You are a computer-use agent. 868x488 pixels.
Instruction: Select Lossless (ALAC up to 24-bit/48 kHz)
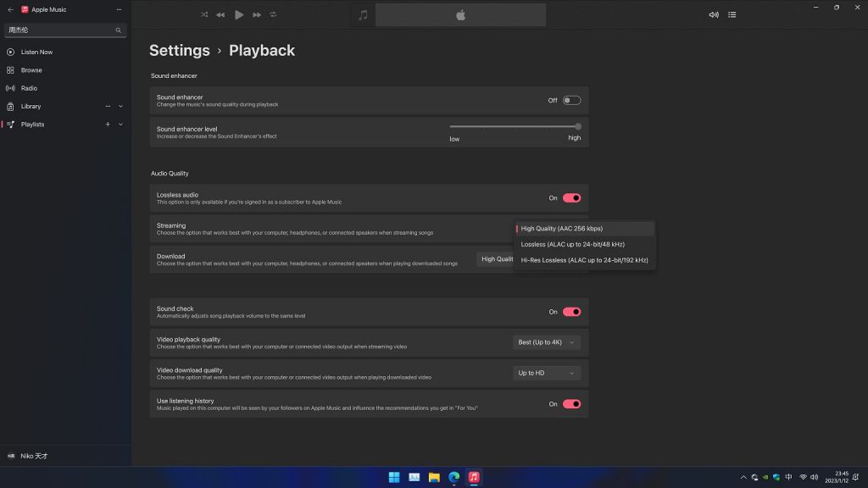573,244
